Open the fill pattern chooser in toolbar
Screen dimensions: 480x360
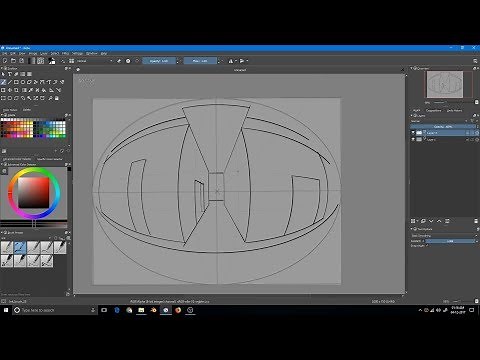[40, 61]
